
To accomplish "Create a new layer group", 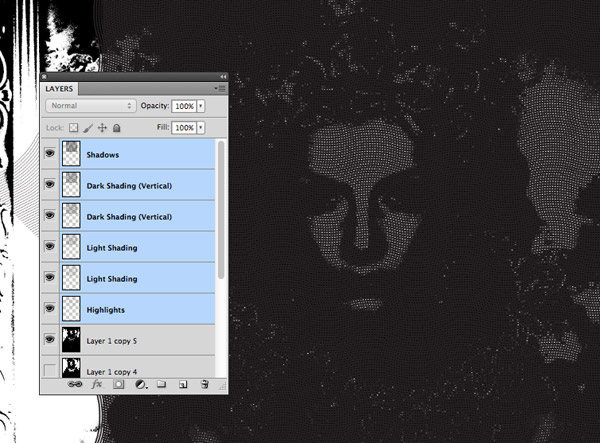I will (x=161, y=384).
